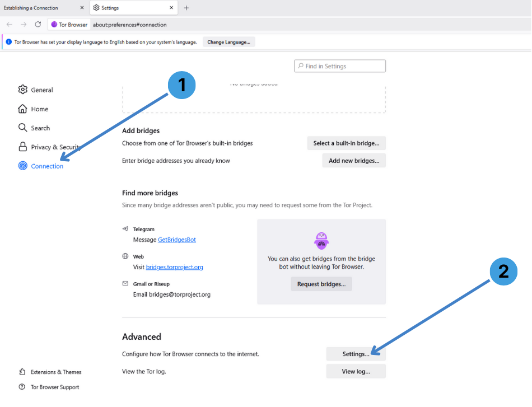Screen dimensions: 532x407
Task: Click Add new bridges button
Action: 354,161
